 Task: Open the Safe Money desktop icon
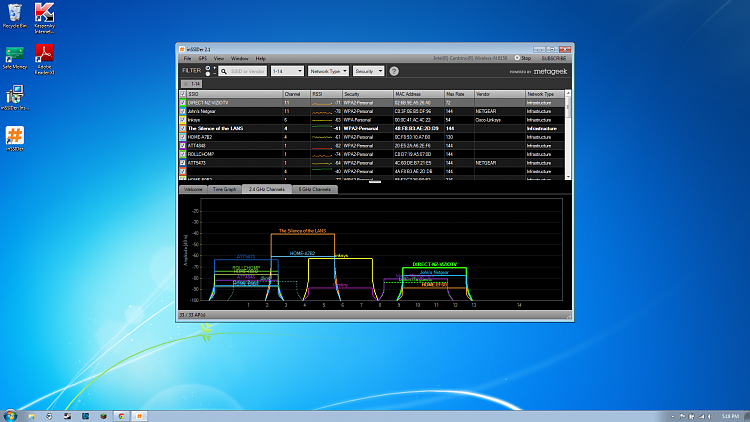pyautogui.click(x=15, y=58)
